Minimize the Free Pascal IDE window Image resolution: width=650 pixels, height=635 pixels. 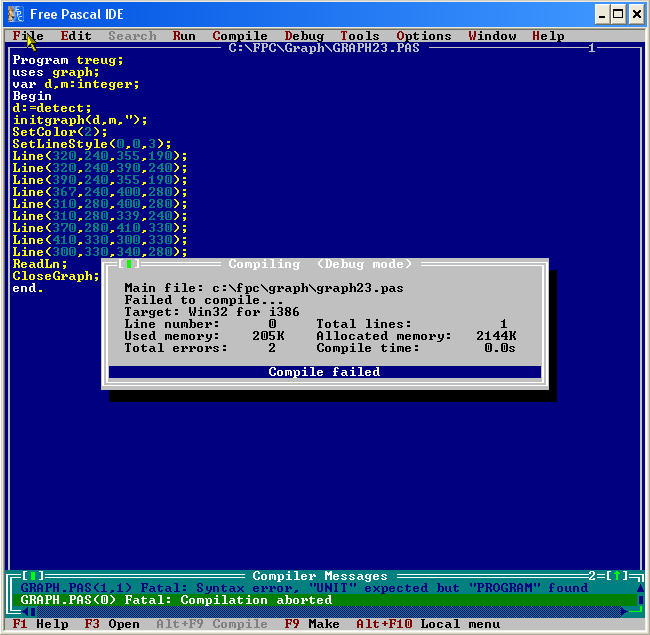(x=603, y=13)
